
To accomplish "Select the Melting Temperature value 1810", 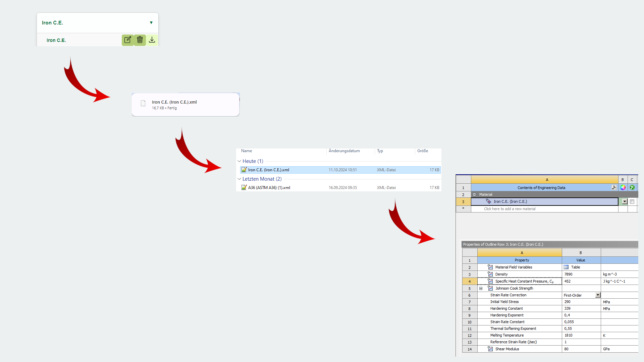I will (x=581, y=336).
